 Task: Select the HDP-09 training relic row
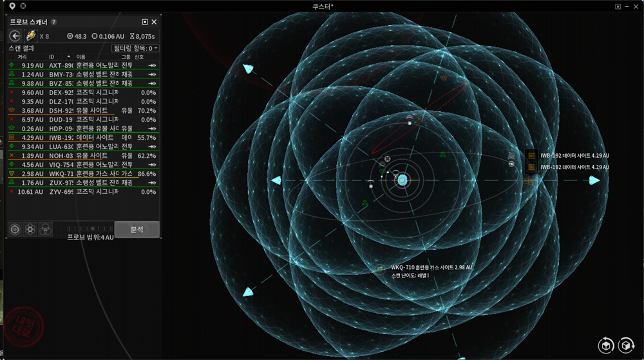[x=83, y=129]
